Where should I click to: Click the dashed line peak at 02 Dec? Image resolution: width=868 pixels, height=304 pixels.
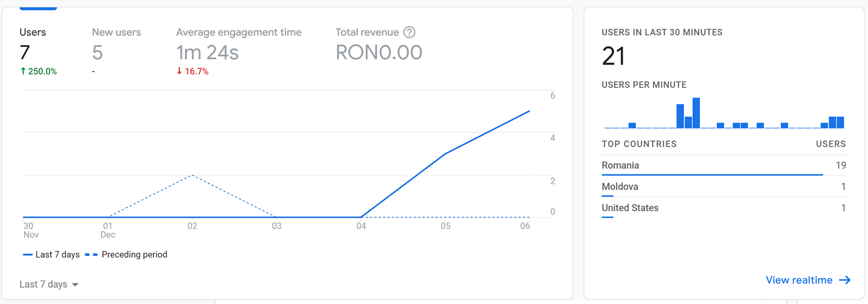click(192, 176)
